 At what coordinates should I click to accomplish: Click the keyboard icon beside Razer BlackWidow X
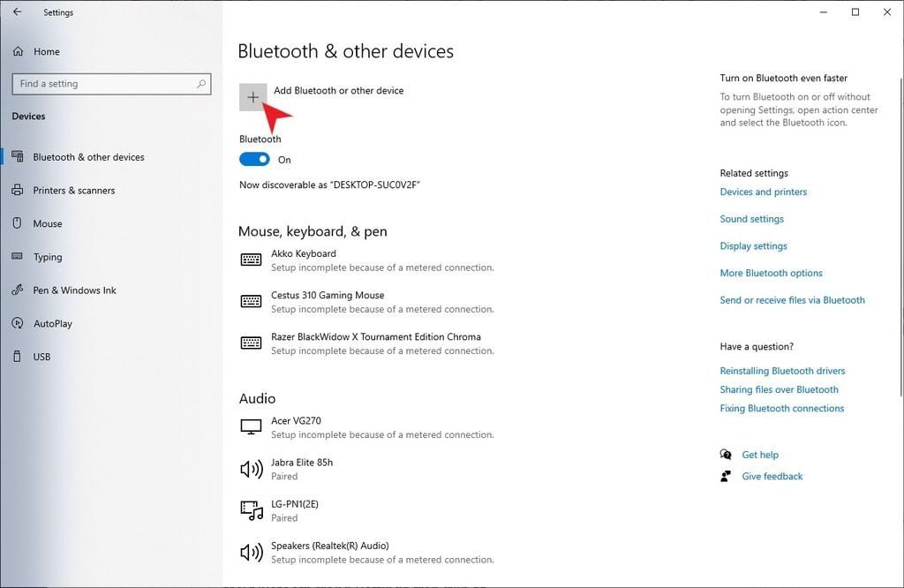click(x=251, y=343)
